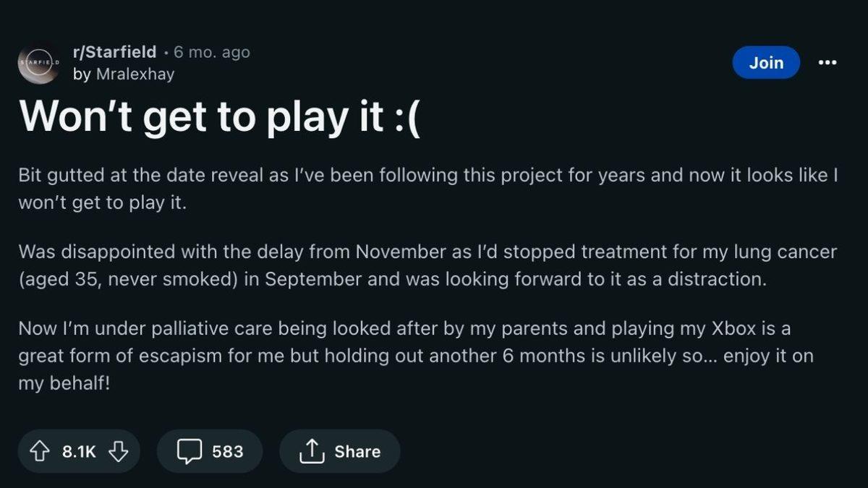Click the share arrow icon
Screen dimensions: 868x488
(x=310, y=452)
